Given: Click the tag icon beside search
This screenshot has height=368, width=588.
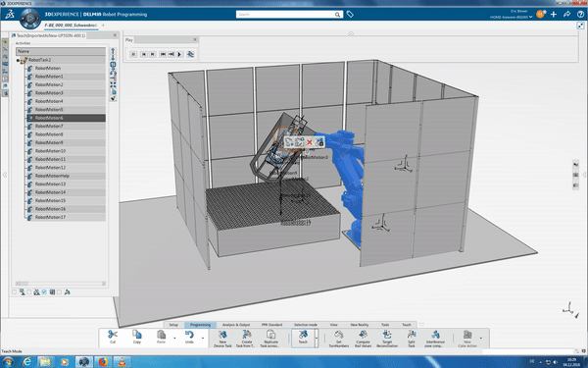Looking at the screenshot, I should pyautogui.click(x=350, y=15).
